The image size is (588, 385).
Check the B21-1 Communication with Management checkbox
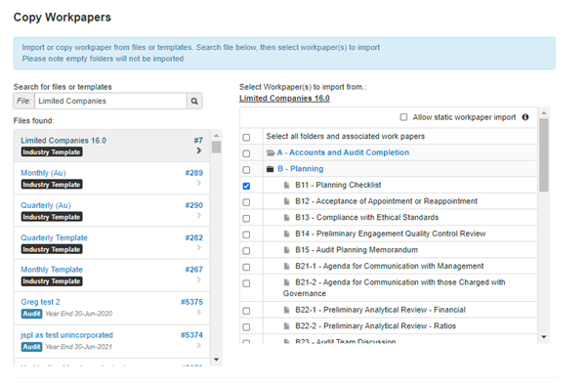246,267
